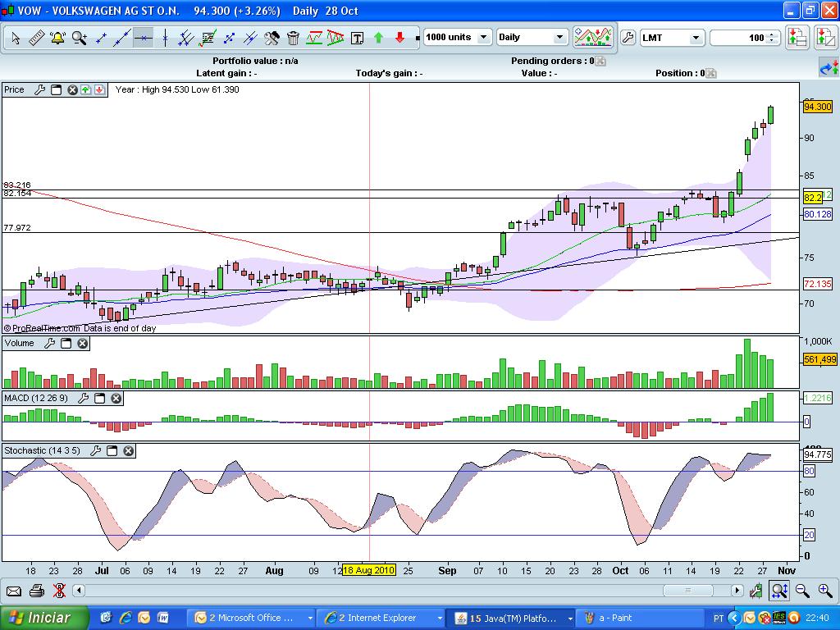Click the horizontal scrollbar right arrow
Image resolution: width=840 pixels, height=630 pixels.
point(737,591)
